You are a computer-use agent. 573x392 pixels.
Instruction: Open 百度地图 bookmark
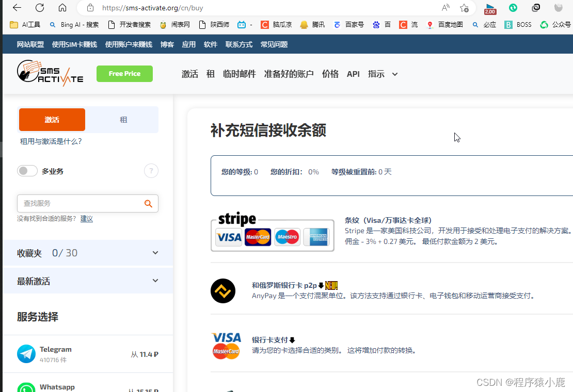tap(445, 24)
